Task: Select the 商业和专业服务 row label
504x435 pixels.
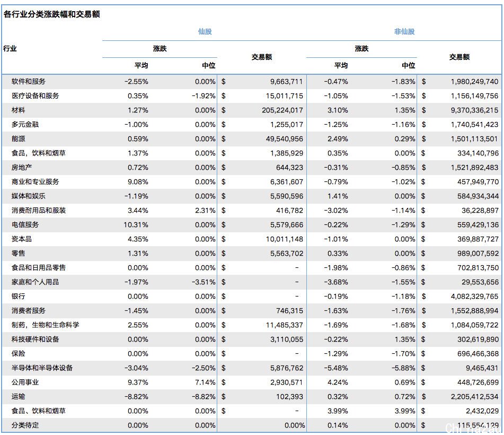Action: click(35, 181)
